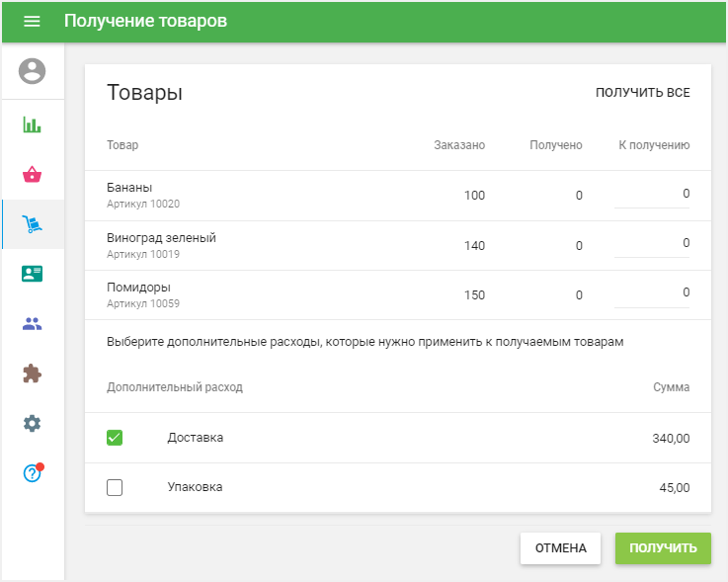Click the Доставка expense label

coord(196,438)
